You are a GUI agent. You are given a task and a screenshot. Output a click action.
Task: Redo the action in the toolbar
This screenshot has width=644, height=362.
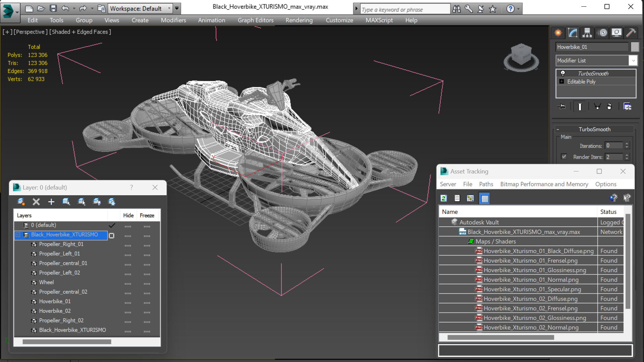pyautogui.click(x=83, y=8)
